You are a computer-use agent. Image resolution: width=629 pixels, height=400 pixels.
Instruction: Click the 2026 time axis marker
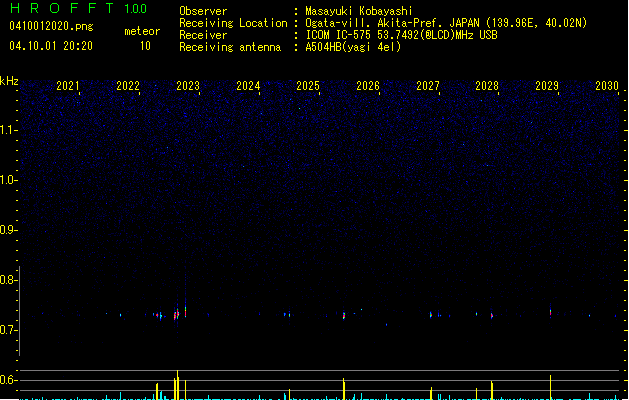[x=368, y=86]
